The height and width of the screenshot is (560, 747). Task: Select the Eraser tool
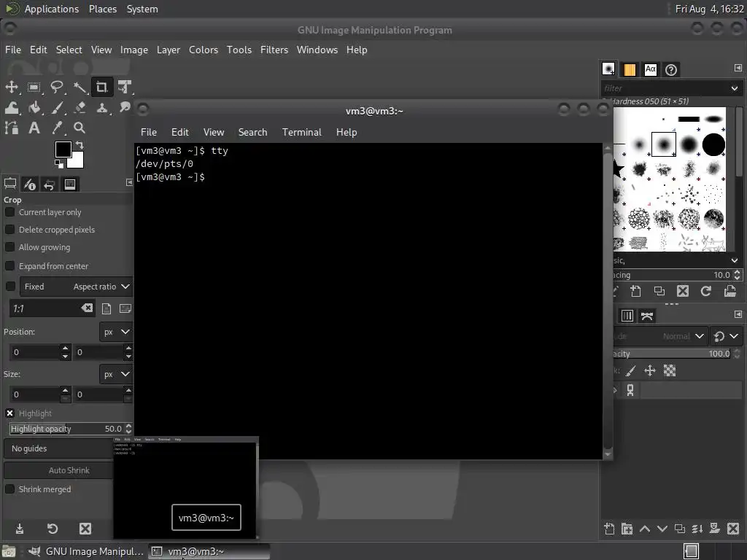80,108
